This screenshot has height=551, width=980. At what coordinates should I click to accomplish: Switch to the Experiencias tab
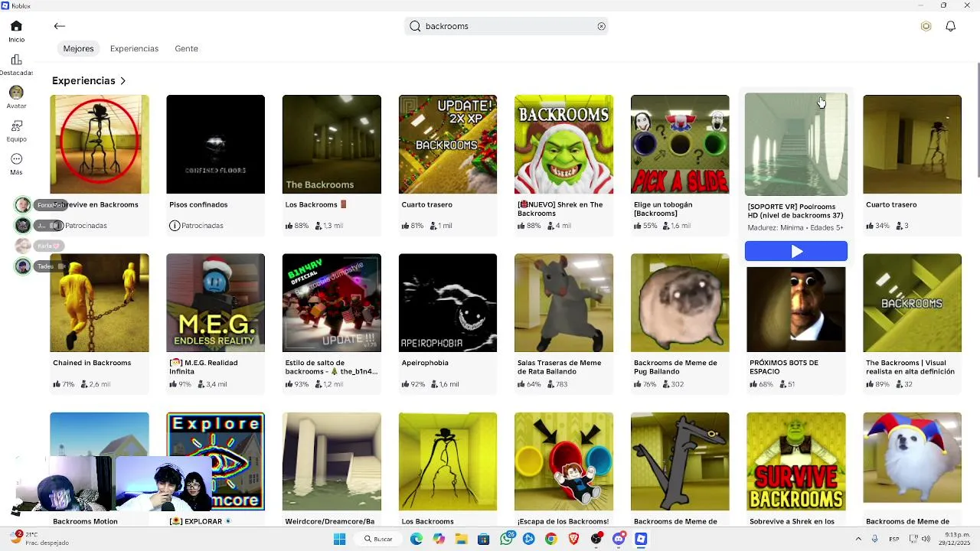click(134, 48)
